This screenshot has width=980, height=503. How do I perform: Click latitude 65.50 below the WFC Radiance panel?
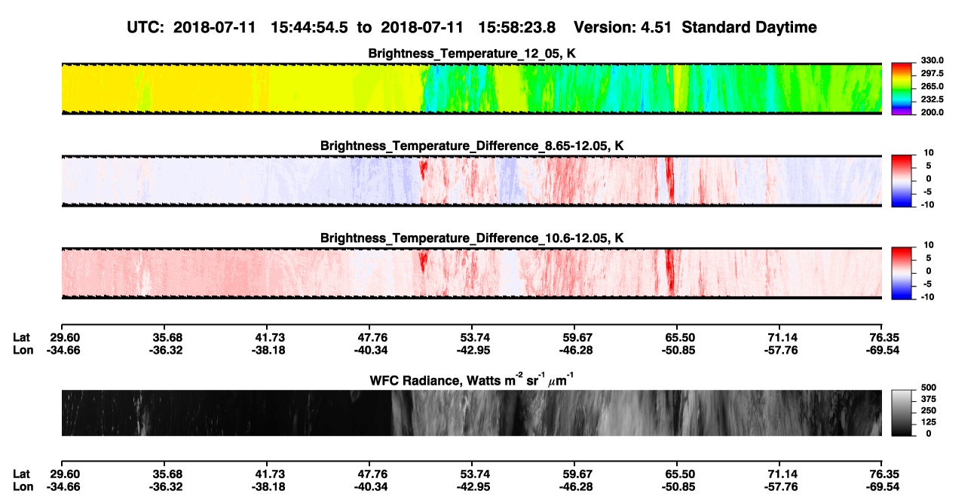[x=677, y=474]
